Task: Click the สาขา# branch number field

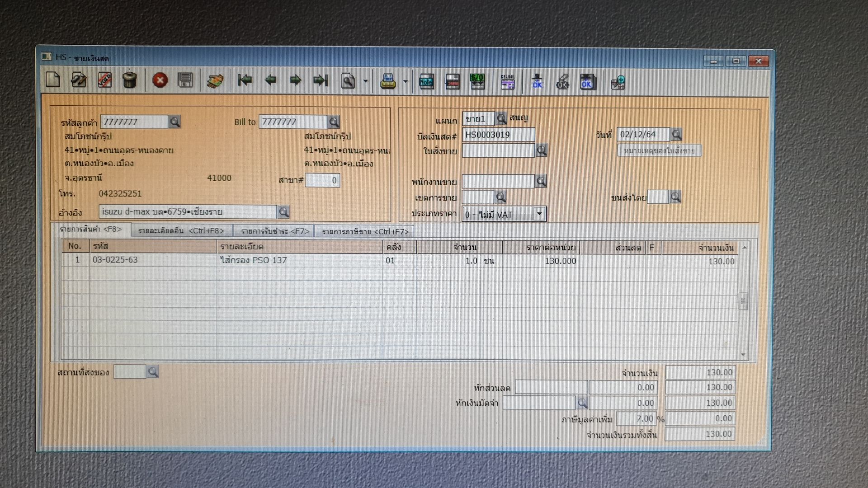Action: pyautogui.click(x=322, y=180)
